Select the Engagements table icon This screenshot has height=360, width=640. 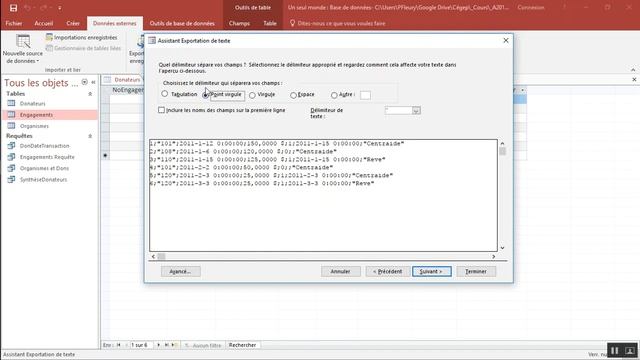[11, 115]
